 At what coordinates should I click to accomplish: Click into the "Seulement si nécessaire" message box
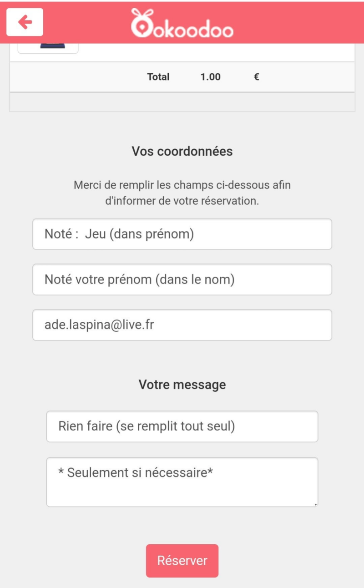pyautogui.click(x=182, y=482)
